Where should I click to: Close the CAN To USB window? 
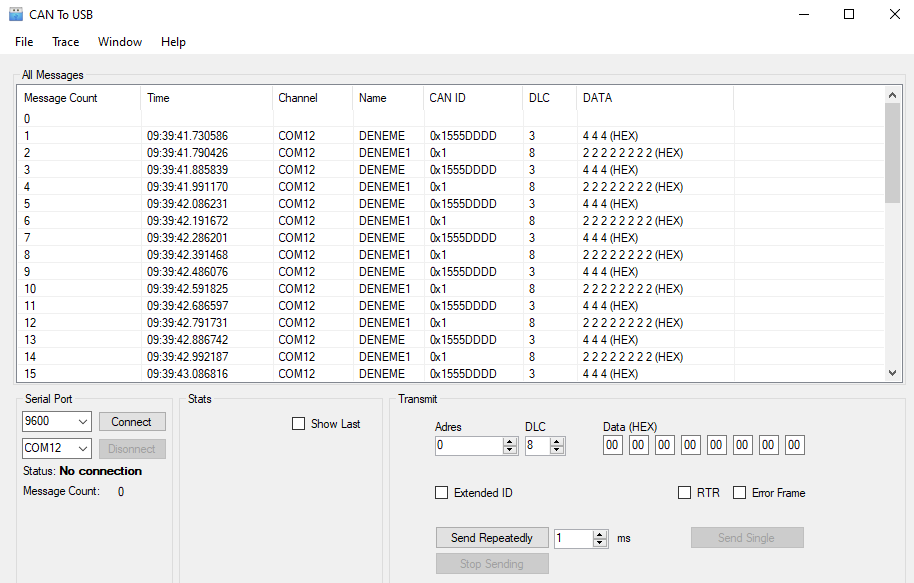click(895, 15)
